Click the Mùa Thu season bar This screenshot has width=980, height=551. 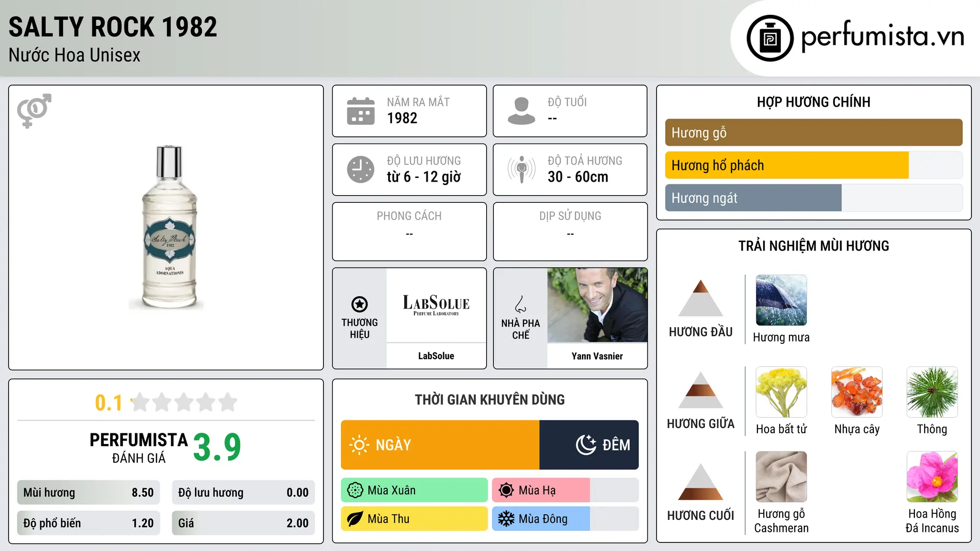tap(414, 519)
